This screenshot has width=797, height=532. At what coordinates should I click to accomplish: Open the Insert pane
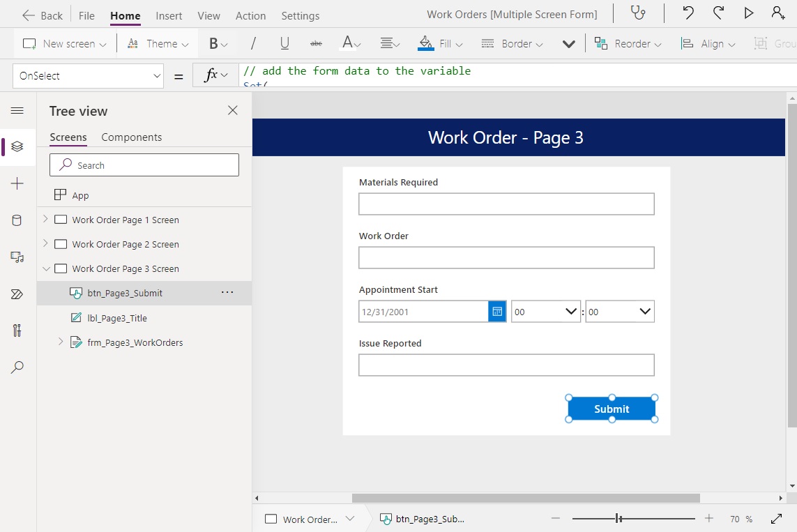pyautogui.click(x=17, y=183)
